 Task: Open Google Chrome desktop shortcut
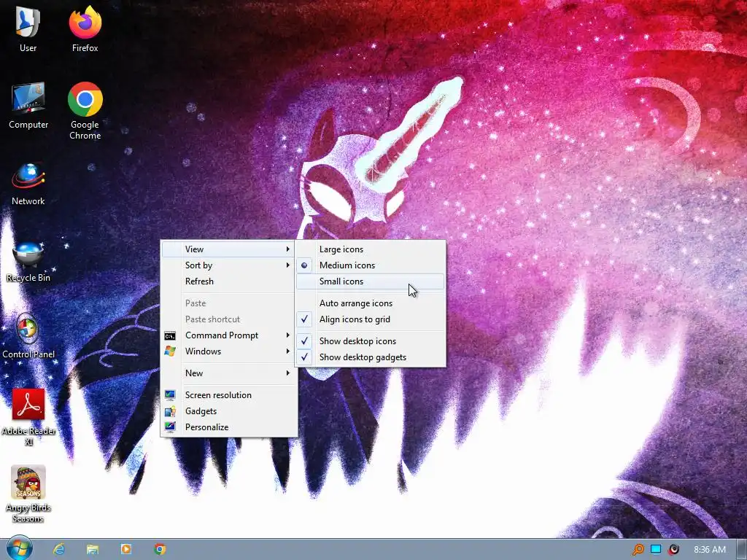click(x=85, y=111)
